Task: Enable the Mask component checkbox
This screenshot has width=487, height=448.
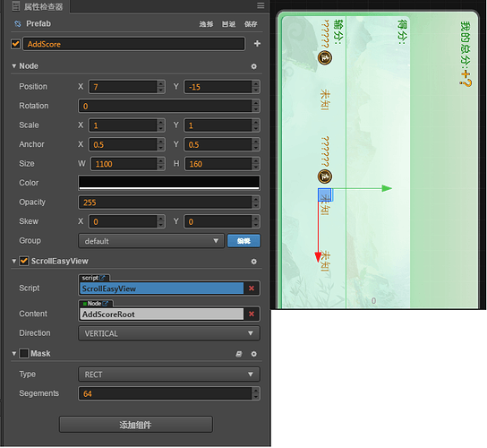Action: coord(24,353)
